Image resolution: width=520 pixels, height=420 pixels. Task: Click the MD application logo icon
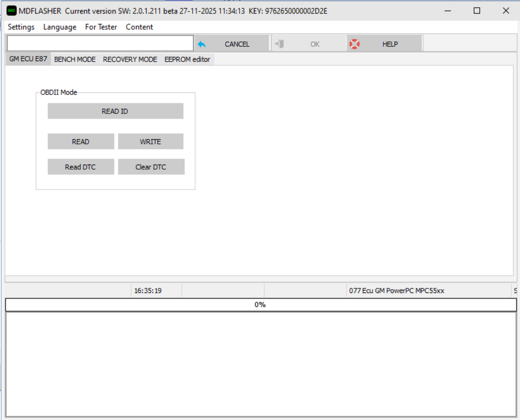[x=11, y=11]
